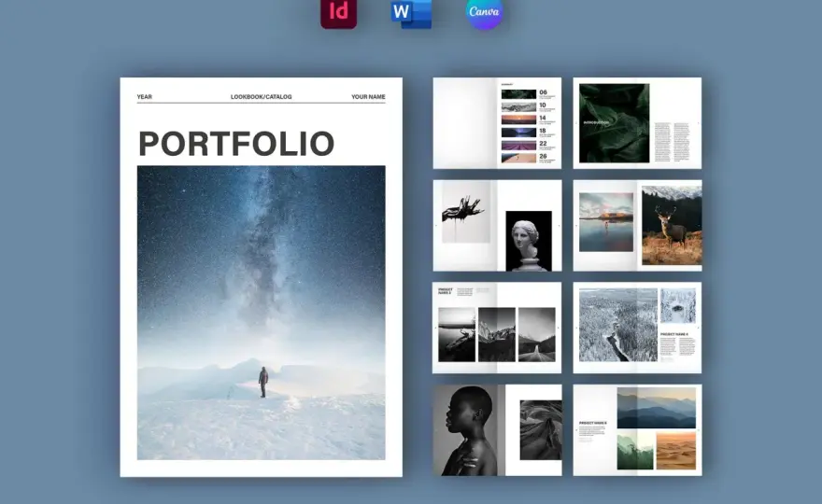This screenshot has height=504, width=822.
Task: Click the Microsoft Word icon
Action: [x=412, y=14]
